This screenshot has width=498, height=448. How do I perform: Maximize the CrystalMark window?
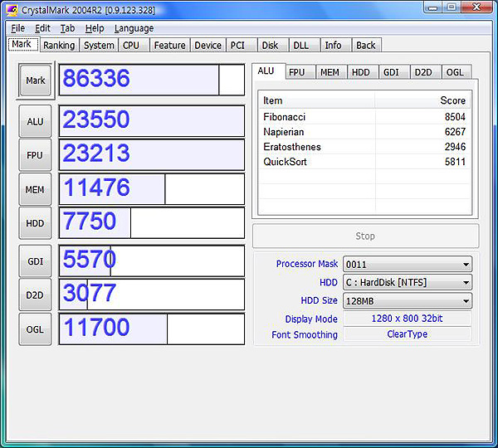coord(451,7)
